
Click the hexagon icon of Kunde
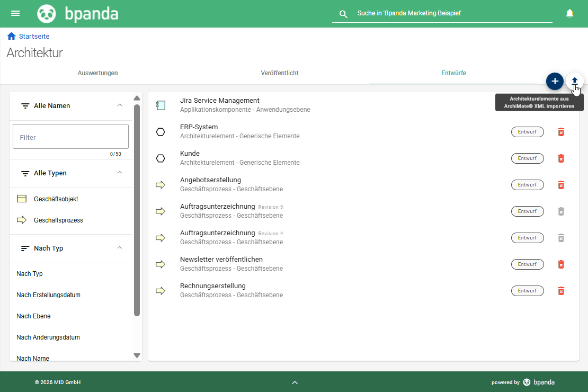[161, 158]
